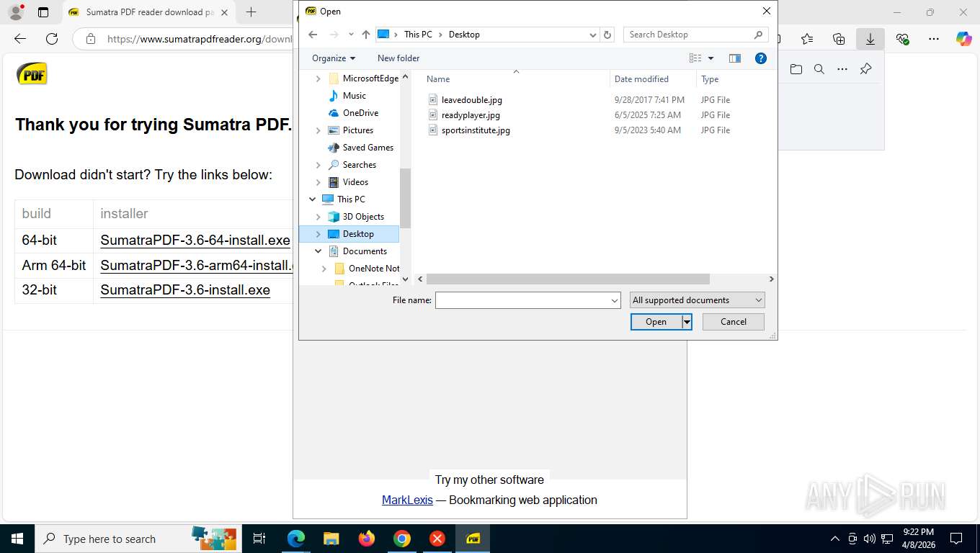
Task: Toggle the preview pane
Action: [734, 58]
